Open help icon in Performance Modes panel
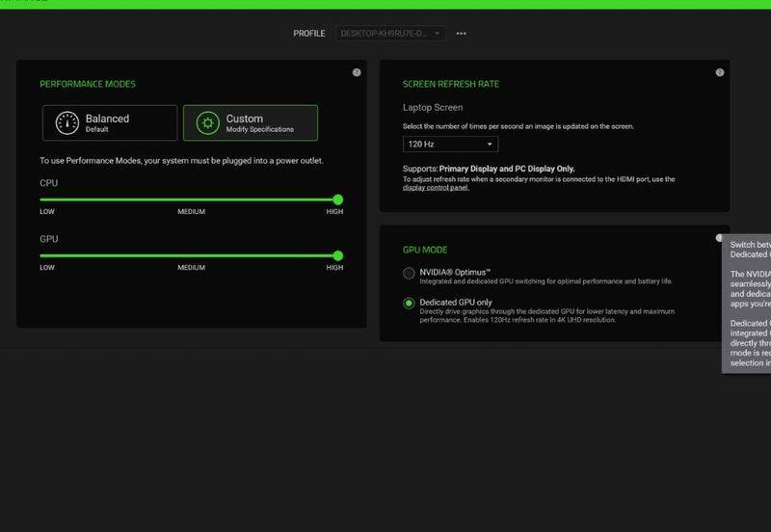The height and width of the screenshot is (532, 771). coord(357,73)
